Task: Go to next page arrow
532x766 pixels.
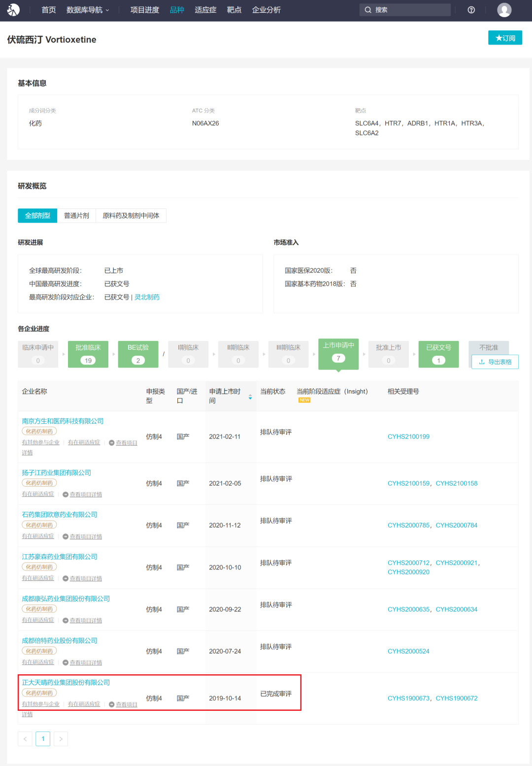Action: 61,738
